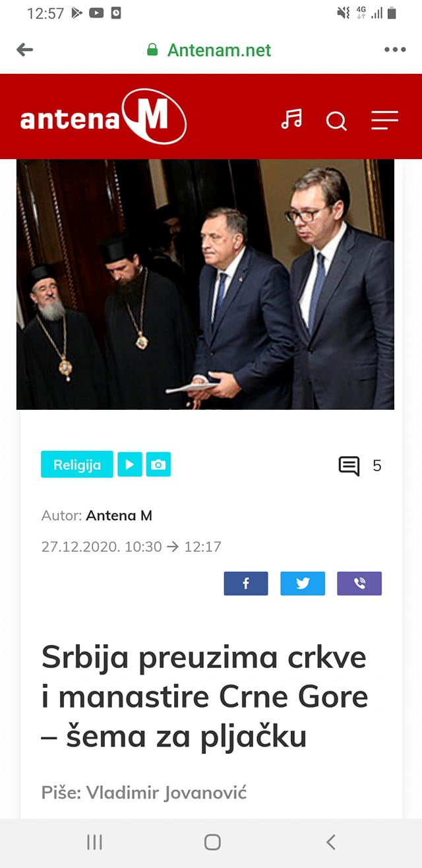Share the article via Viber
This screenshot has width=422, height=868.
tap(359, 584)
